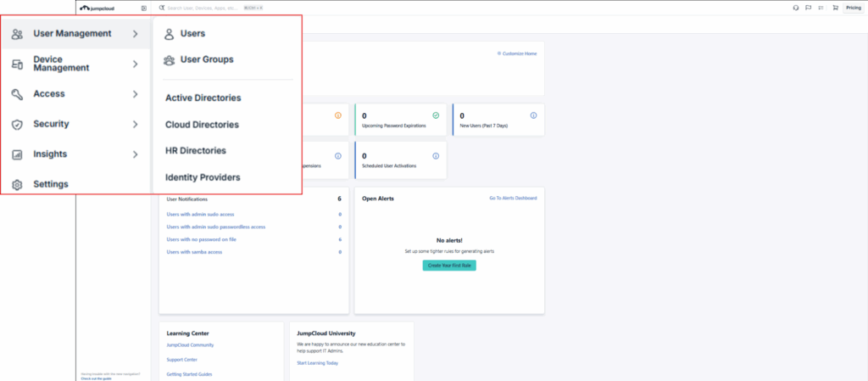Open the Customize Home link

517,53
